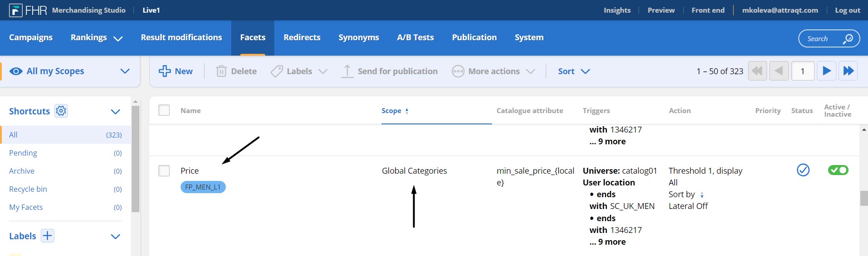Viewport: 868px width, 256px height.
Task: Click the table vertical scrollbar thumb
Action: tap(864, 198)
